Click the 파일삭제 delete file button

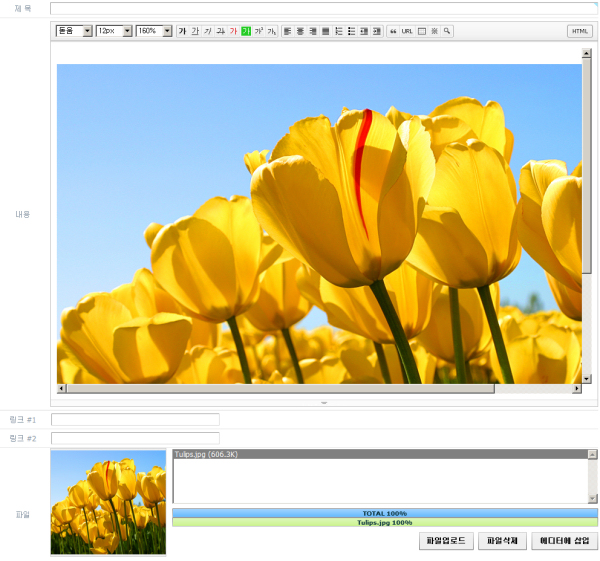click(502, 541)
